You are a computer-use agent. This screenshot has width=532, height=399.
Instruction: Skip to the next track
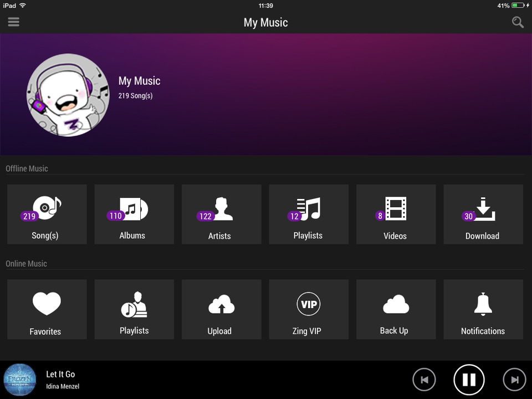(514, 380)
